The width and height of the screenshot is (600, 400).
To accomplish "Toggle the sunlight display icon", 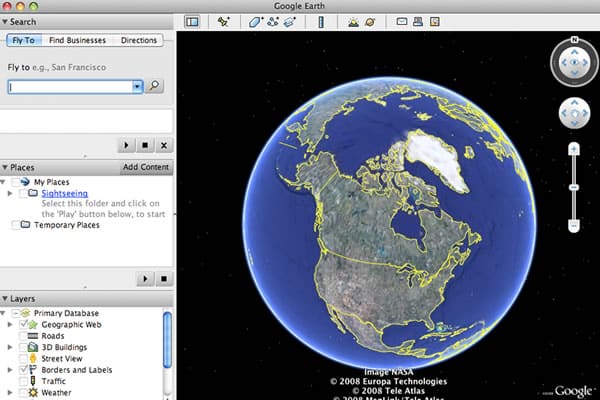I will (353, 21).
